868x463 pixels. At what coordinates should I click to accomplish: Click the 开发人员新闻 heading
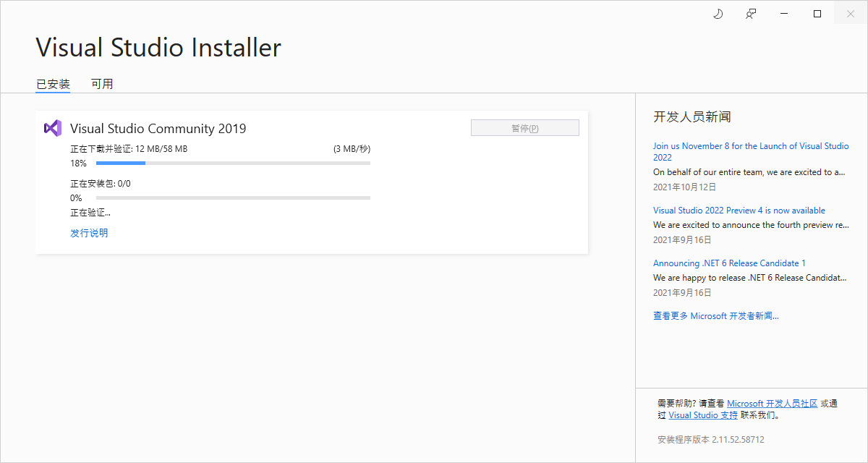pos(692,117)
